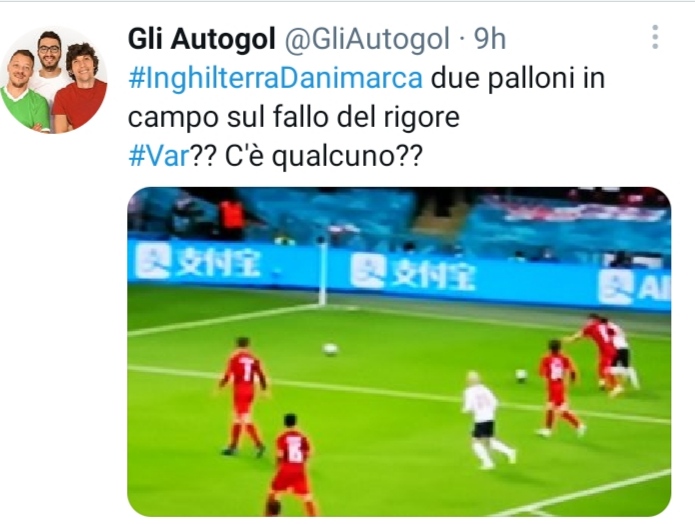The width and height of the screenshot is (695, 524).
Task: Click the bottom red player in the photo
Action: pyautogui.click(x=291, y=465)
